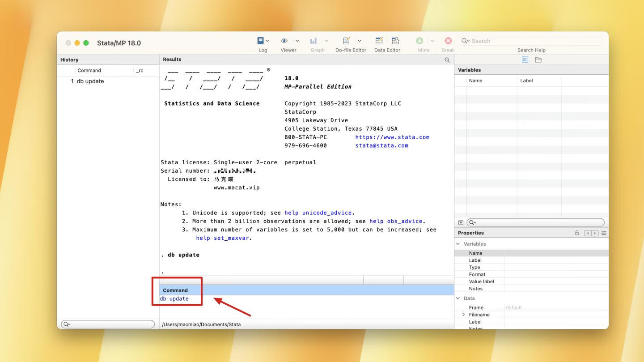Open Data Editor in browse mode
Image resolution: width=644 pixels, height=362 pixels.
click(x=395, y=41)
